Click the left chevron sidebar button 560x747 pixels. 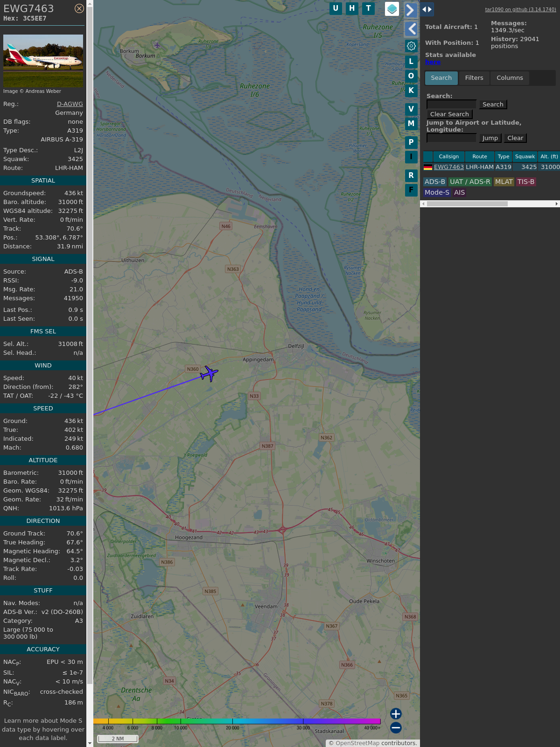pos(411,29)
